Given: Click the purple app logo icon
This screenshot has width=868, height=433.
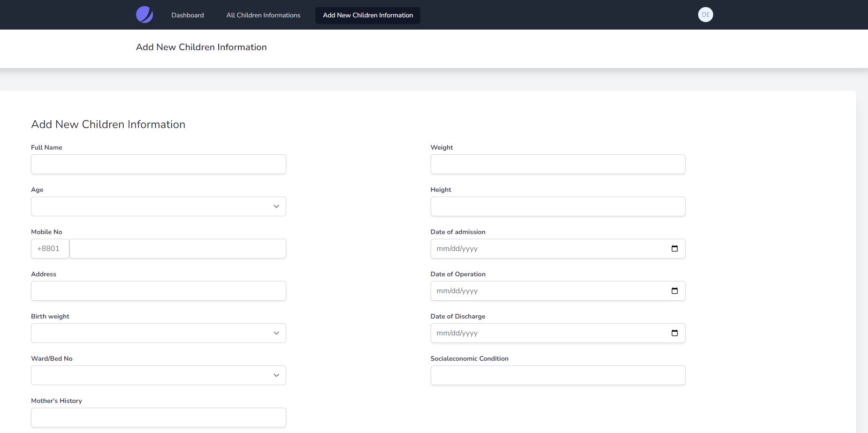Looking at the screenshot, I should [x=145, y=15].
